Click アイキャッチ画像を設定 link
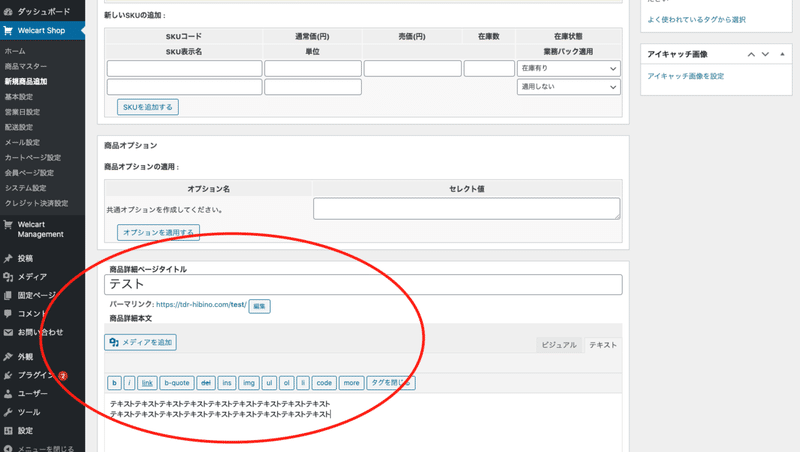 tap(686, 76)
